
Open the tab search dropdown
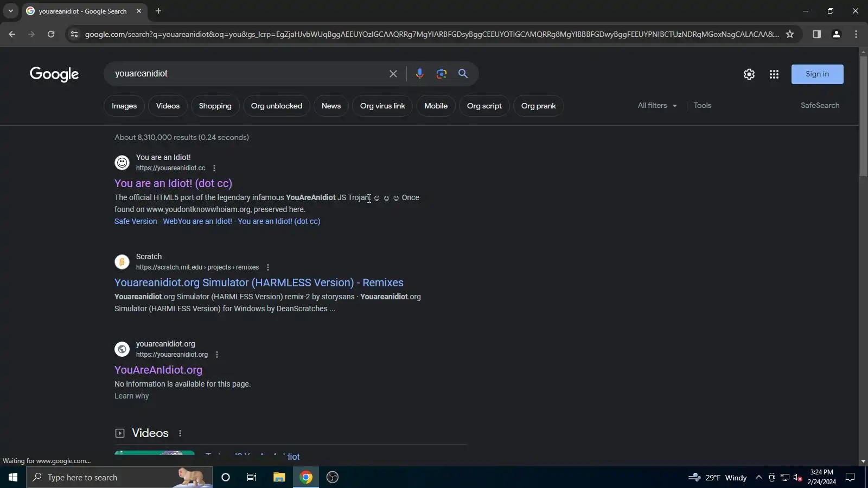pyautogui.click(x=11, y=11)
